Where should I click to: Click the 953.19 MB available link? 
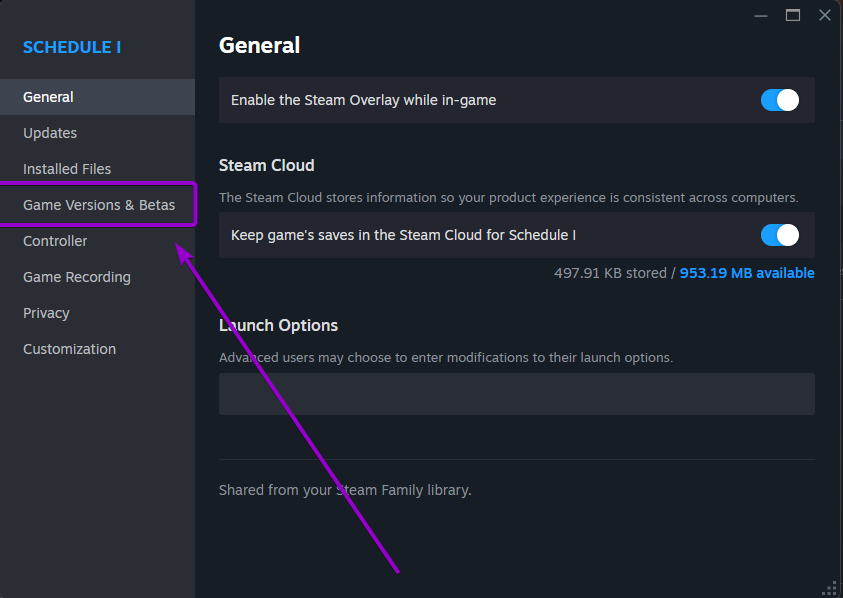pos(747,273)
